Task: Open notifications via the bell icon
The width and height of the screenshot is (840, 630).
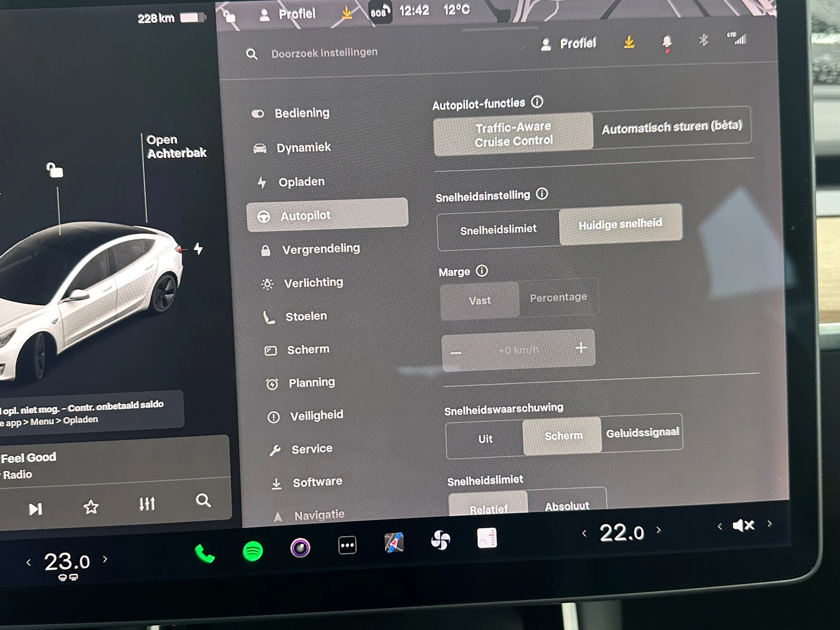Action: pyautogui.click(x=666, y=42)
